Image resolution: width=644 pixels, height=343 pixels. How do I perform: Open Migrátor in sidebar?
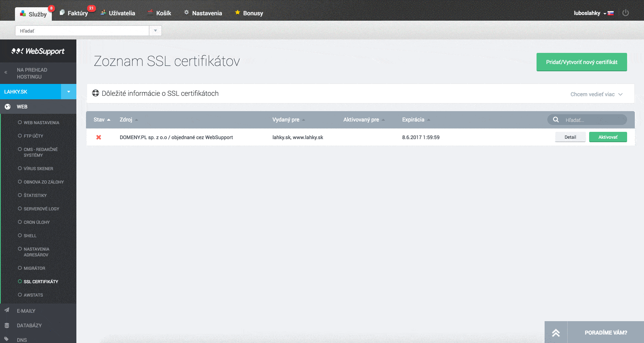tap(34, 268)
